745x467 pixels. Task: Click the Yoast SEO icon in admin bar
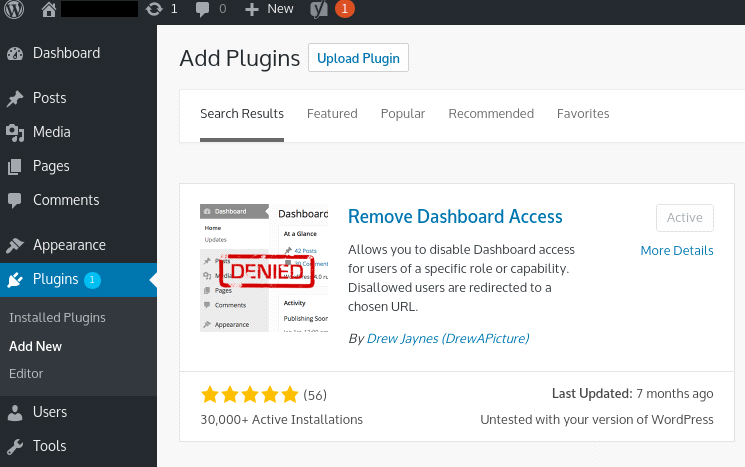pyautogui.click(x=318, y=9)
